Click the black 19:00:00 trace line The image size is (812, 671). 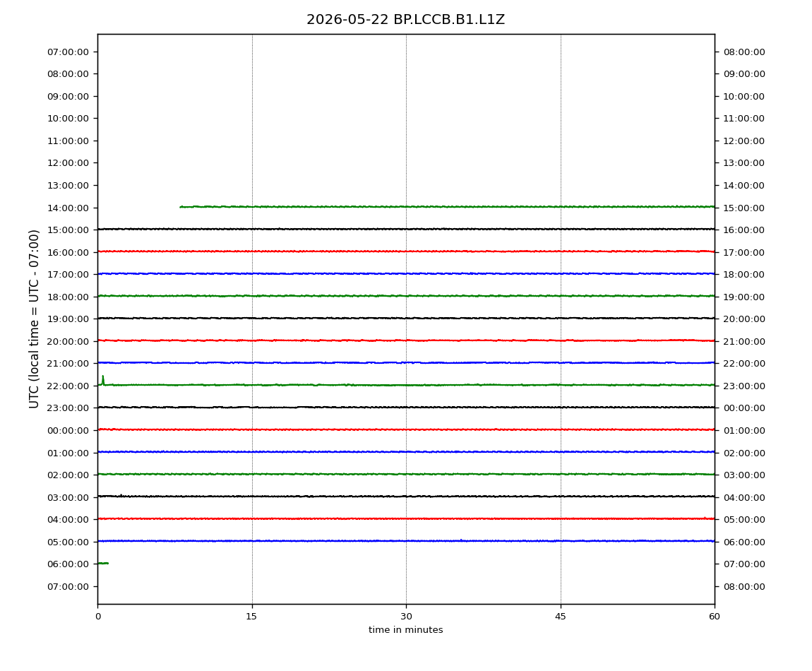[x=406, y=318]
